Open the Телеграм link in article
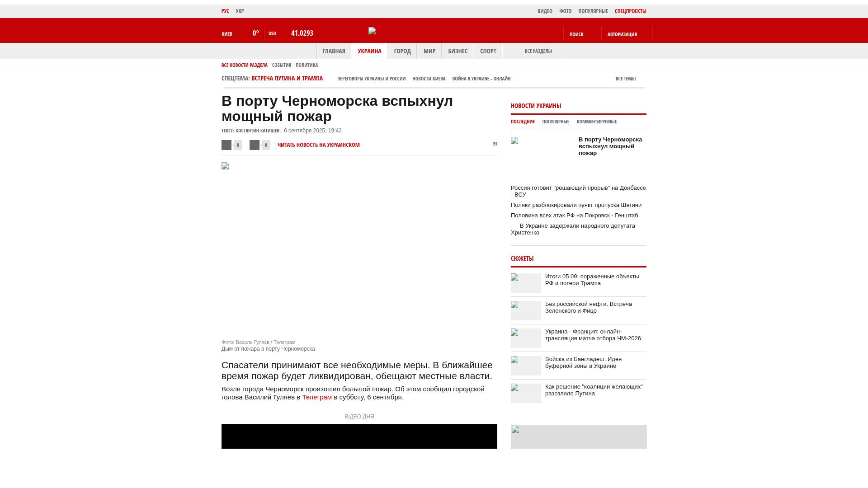868x488 pixels. pyautogui.click(x=317, y=397)
